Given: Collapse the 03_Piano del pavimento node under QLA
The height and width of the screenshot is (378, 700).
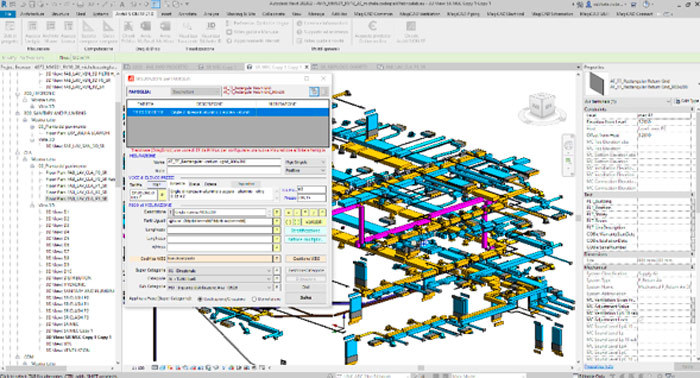Looking at the screenshot, I should (32, 166).
